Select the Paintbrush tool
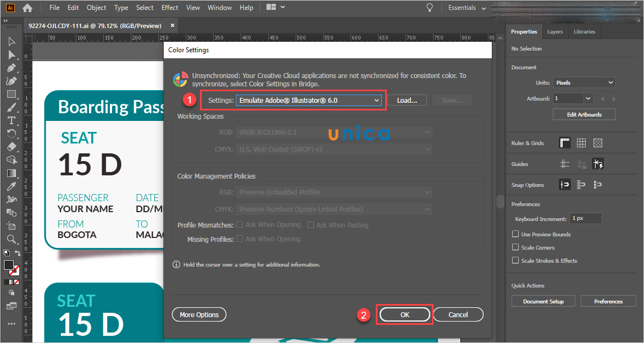 click(x=12, y=107)
